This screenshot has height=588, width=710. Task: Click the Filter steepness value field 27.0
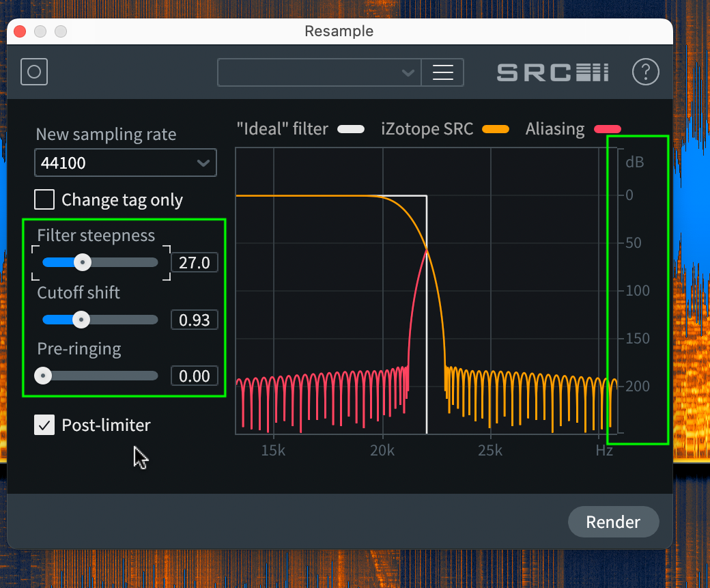(x=195, y=262)
